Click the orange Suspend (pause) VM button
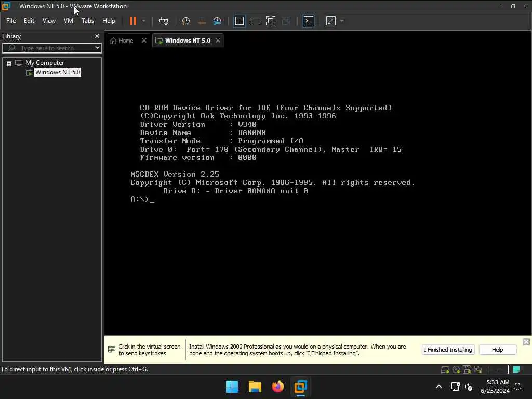 click(133, 21)
